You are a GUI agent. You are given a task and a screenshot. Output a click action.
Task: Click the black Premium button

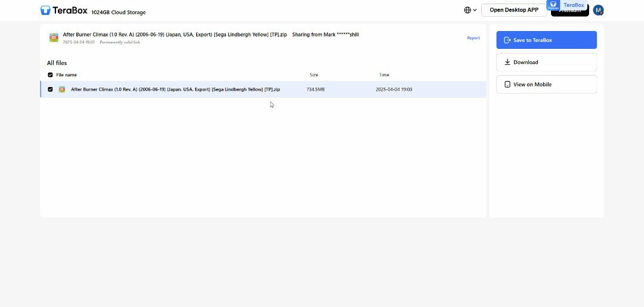(569, 12)
